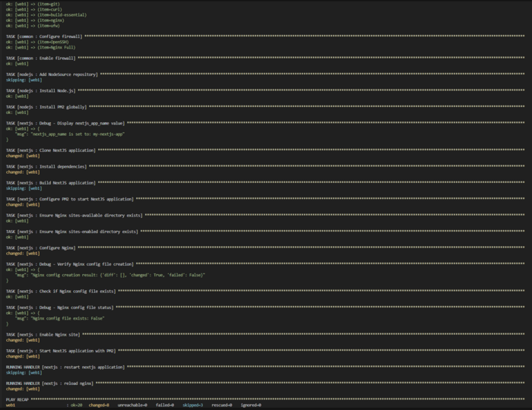Image resolution: width=532 pixels, height=410 pixels.
Task: Select the "(item=OpenSSH)" result line
Action: pyautogui.click(x=37, y=42)
